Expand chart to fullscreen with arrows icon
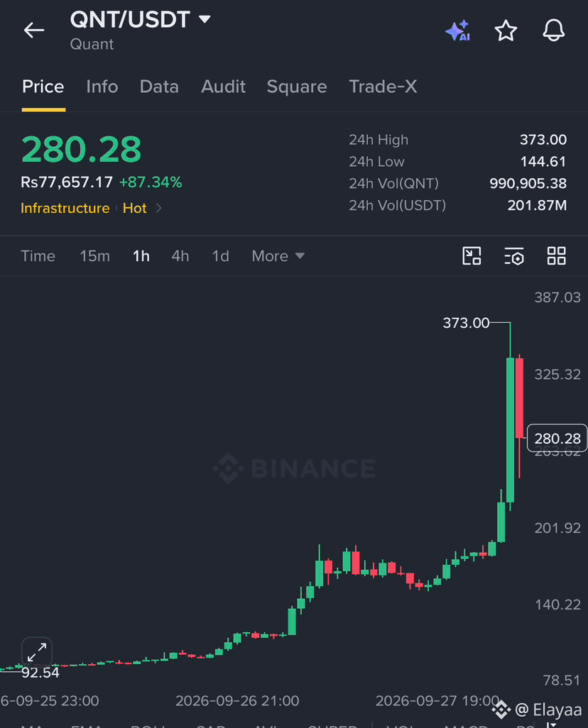This screenshot has height=728, width=588. pos(37,652)
